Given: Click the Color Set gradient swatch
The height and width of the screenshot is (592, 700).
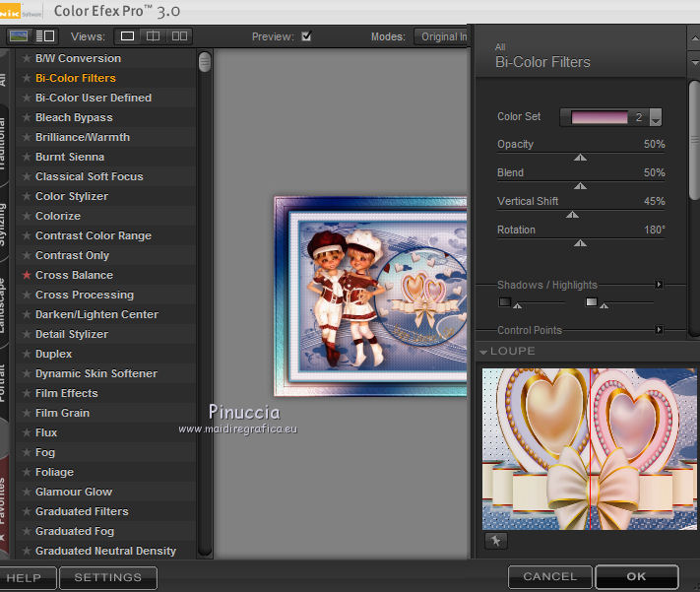Looking at the screenshot, I should [600, 117].
